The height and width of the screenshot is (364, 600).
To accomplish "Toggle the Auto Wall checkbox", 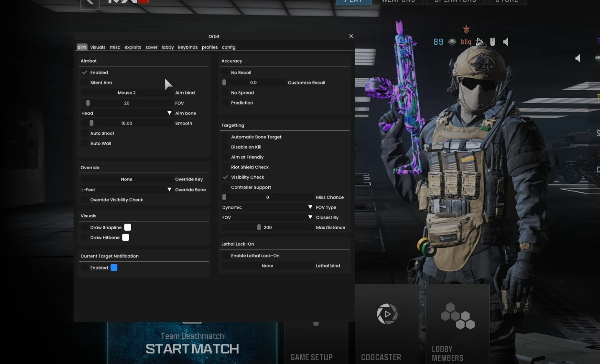I will 85,143.
